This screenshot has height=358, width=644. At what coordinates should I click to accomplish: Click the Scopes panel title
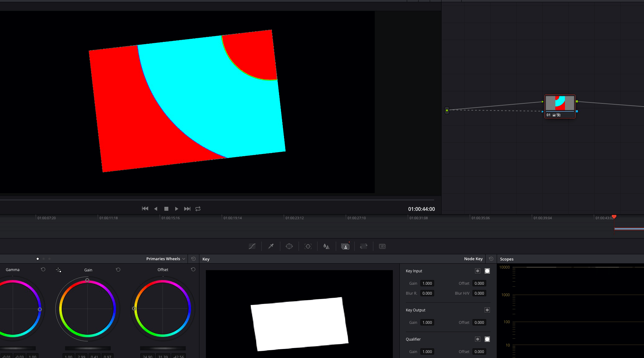[x=507, y=259]
